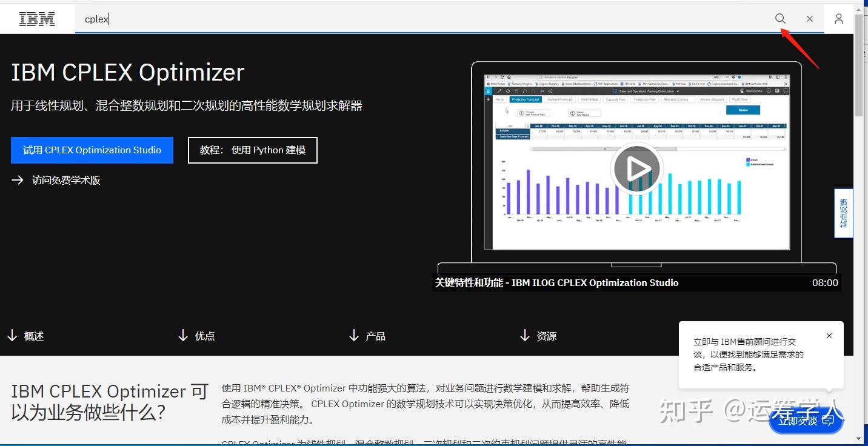Viewport: 868px width, 446px height.
Task: Play the CPLEX Optimization Studio video
Action: click(x=636, y=169)
